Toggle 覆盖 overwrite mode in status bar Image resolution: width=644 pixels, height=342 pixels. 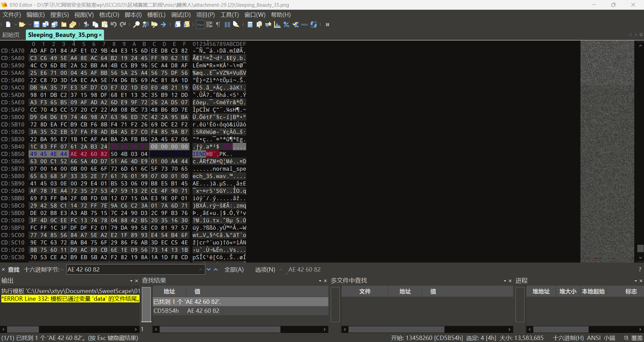coord(637,338)
